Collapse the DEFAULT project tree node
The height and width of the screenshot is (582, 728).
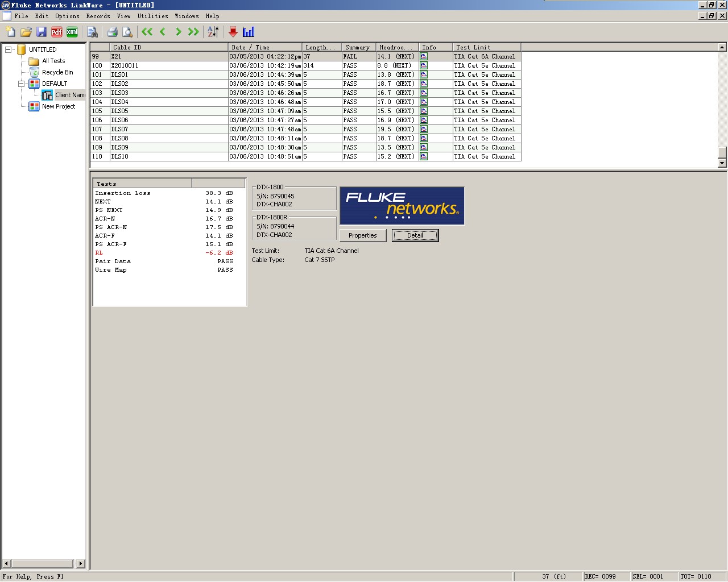click(21, 84)
